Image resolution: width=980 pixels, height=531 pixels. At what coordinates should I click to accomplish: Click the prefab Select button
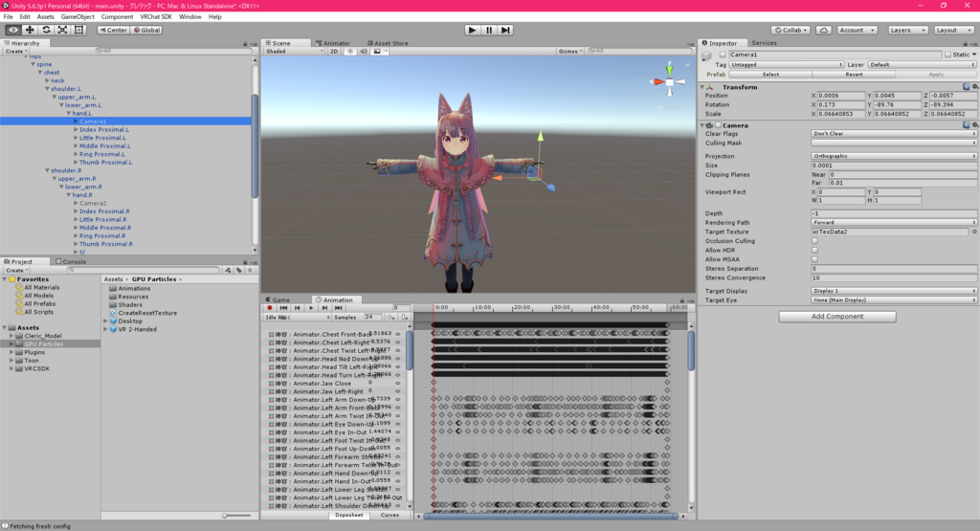click(x=770, y=75)
